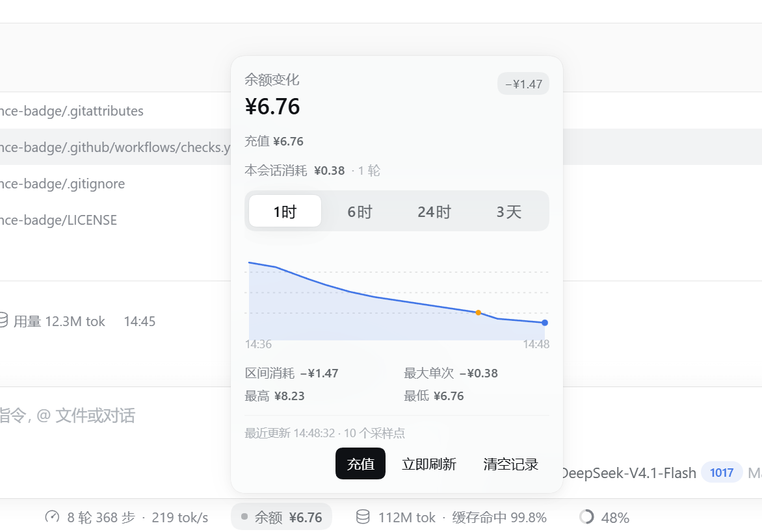The height and width of the screenshot is (532, 762).
Task: Click the 最低 ¥6.76 stat
Action: [434, 396]
